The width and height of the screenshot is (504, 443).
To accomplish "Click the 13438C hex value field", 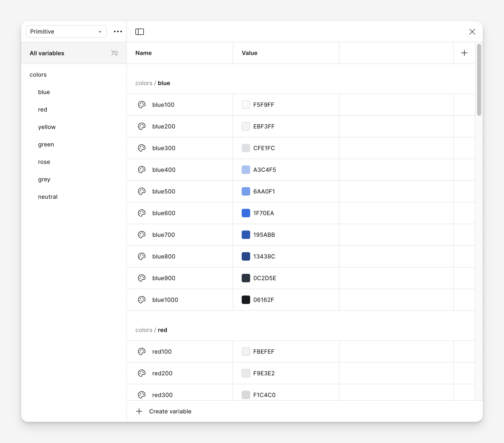I will click(264, 256).
